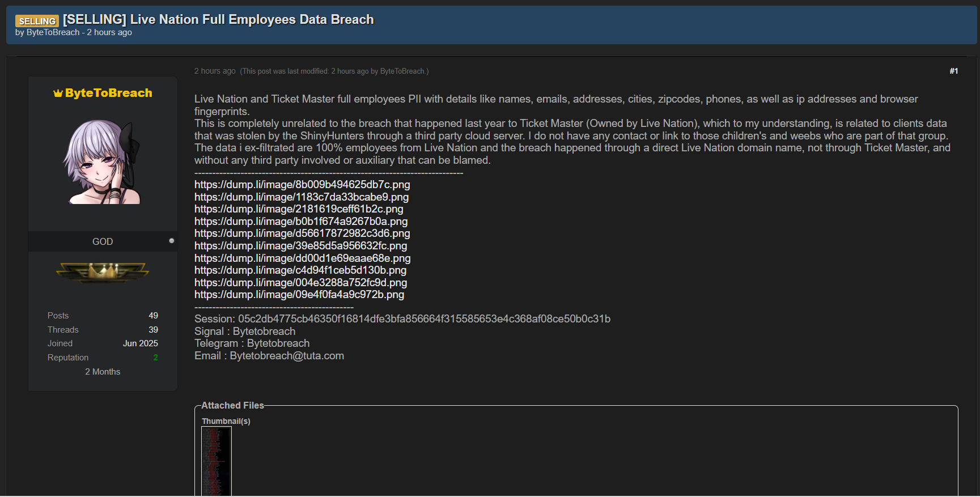The height and width of the screenshot is (497, 980).
Task: Open link image/8b009b494625db7c.png
Action: click(302, 185)
